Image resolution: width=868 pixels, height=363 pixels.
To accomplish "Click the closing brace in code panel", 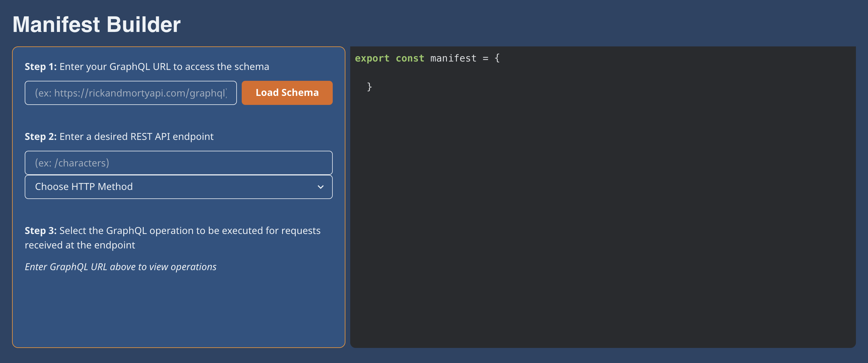I will point(369,87).
